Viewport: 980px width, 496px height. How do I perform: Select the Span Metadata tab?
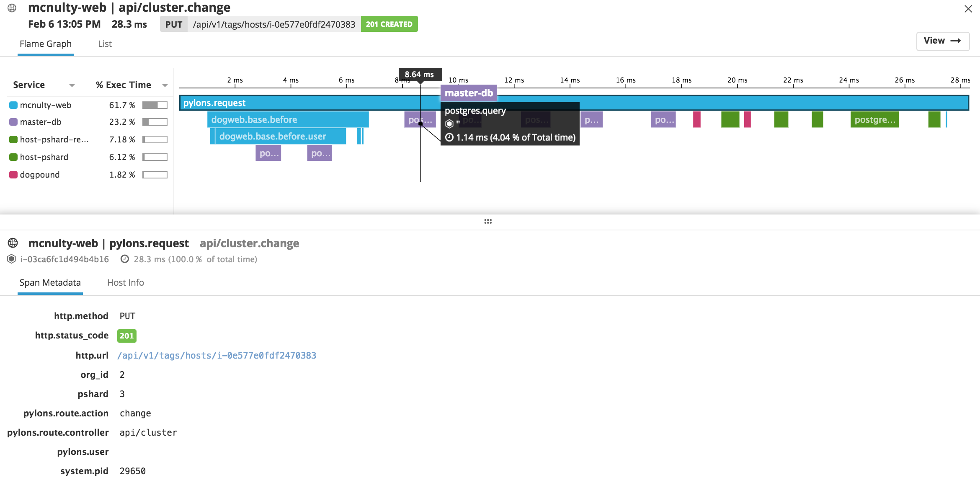pyautogui.click(x=50, y=283)
